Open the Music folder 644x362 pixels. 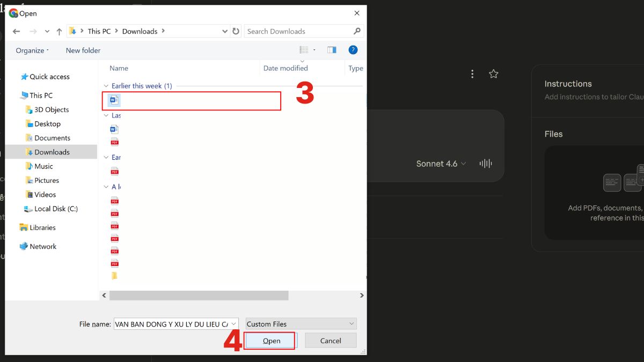[43, 166]
